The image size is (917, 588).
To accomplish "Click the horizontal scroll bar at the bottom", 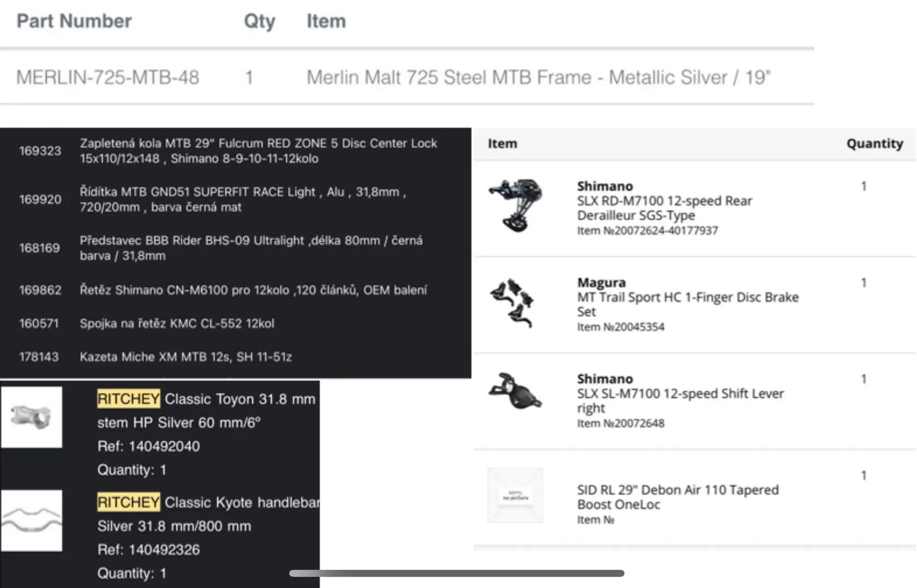I will [x=456, y=573].
